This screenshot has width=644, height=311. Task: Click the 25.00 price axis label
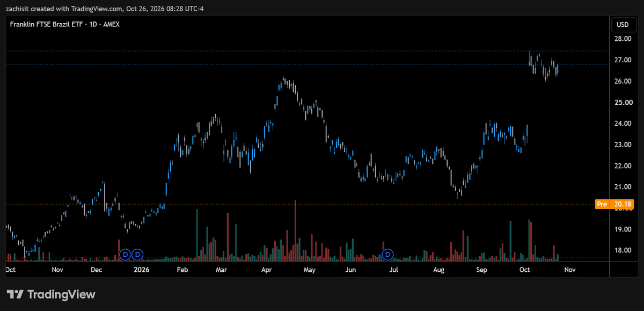623,102
